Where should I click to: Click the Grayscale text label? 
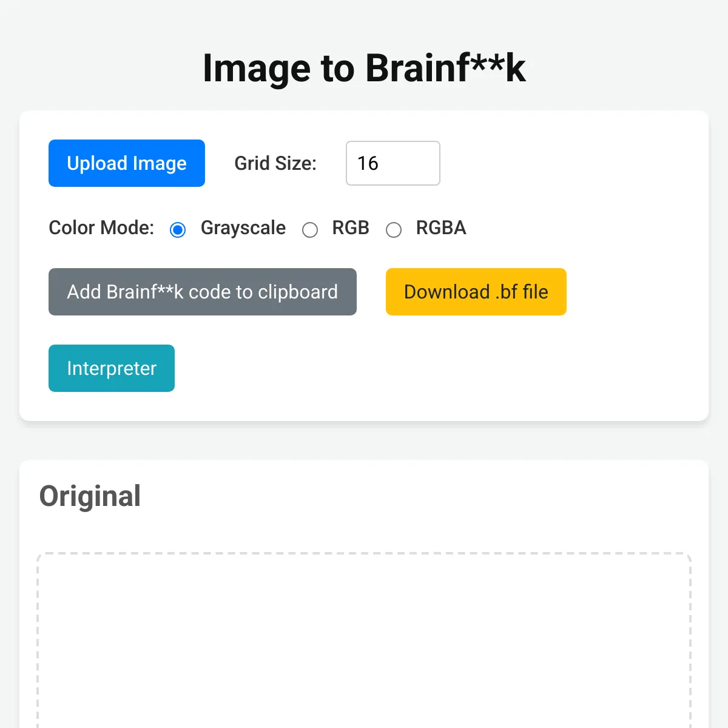[x=243, y=227]
